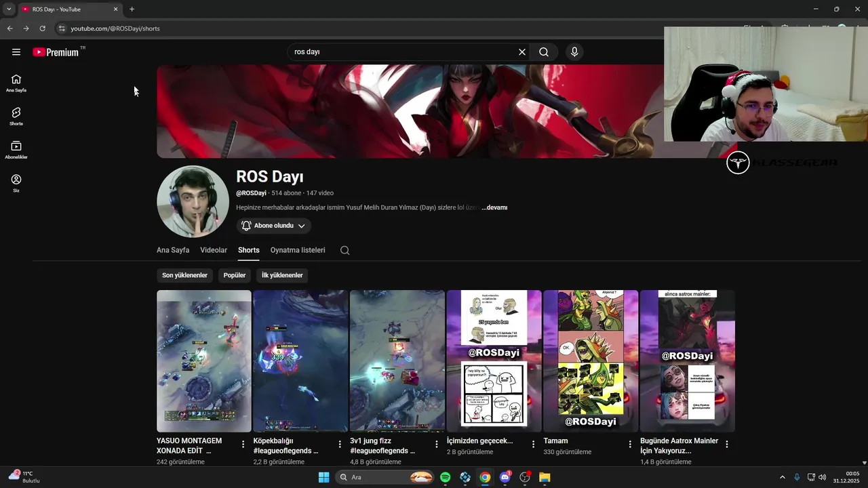Screen dimensions: 868x488
Task: Go to Ana Sayfa in sidebar
Action: point(16,83)
